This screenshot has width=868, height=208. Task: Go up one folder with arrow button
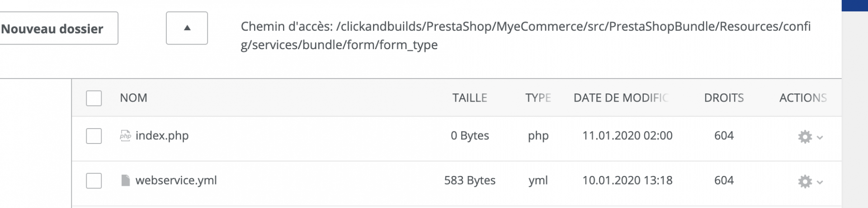tap(187, 28)
